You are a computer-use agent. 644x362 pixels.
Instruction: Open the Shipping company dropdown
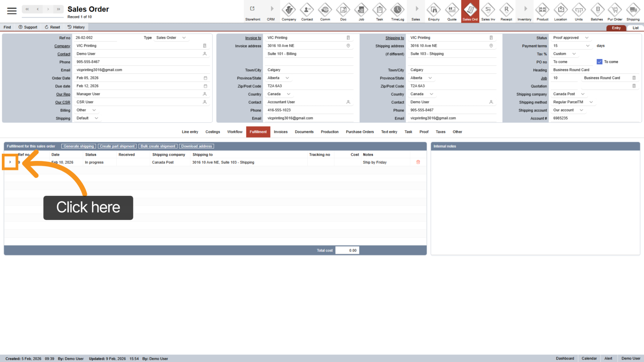583,94
